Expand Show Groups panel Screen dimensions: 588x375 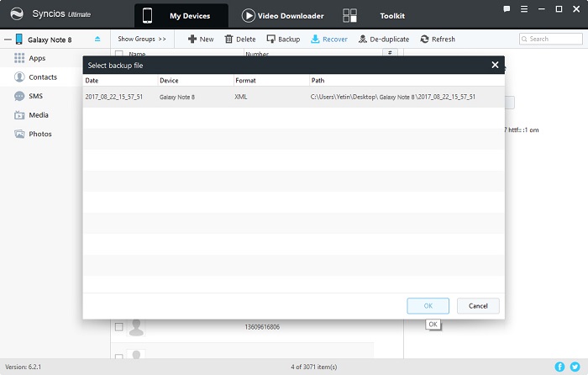pos(142,39)
